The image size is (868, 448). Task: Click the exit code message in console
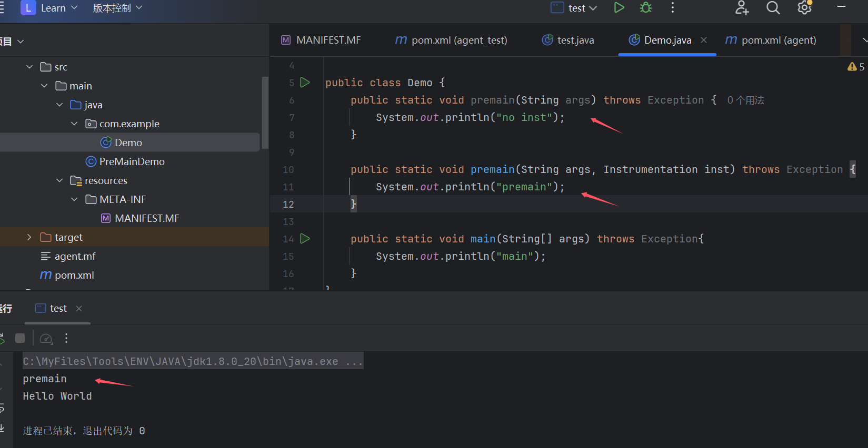click(84, 431)
